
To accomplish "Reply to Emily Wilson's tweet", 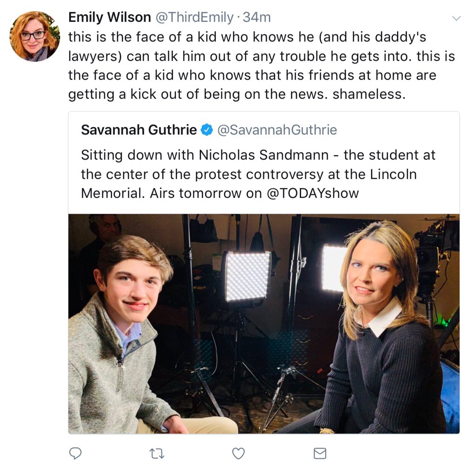I will pos(75,453).
